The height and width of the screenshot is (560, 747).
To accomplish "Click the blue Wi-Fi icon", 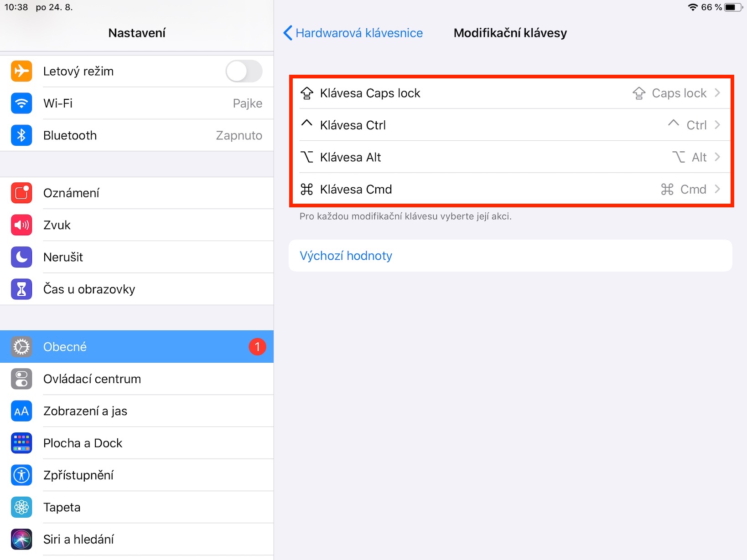I will coord(21,103).
